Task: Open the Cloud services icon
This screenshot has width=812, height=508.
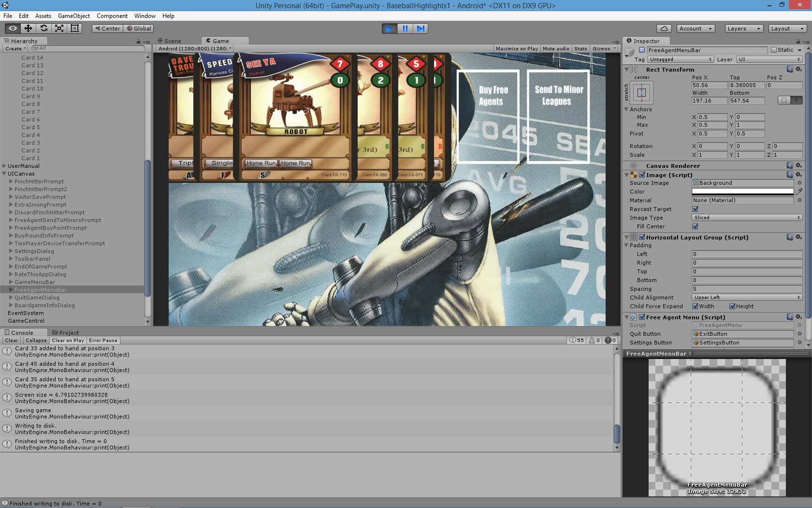Action: point(664,29)
